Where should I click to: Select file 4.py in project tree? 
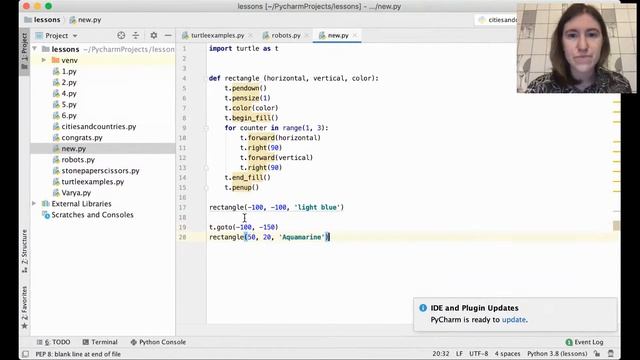tap(69, 93)
